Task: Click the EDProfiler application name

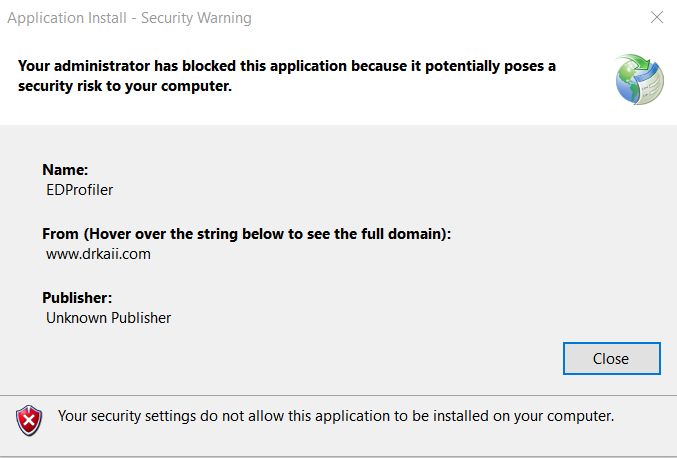Action: tap(79, 190)
